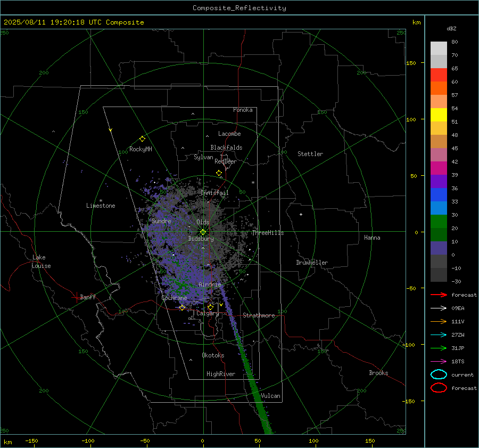The height and width of the screenshot is (448, 479).
Task: Click the blue 33-36 dBZ swatch
Action: point(439,195)
